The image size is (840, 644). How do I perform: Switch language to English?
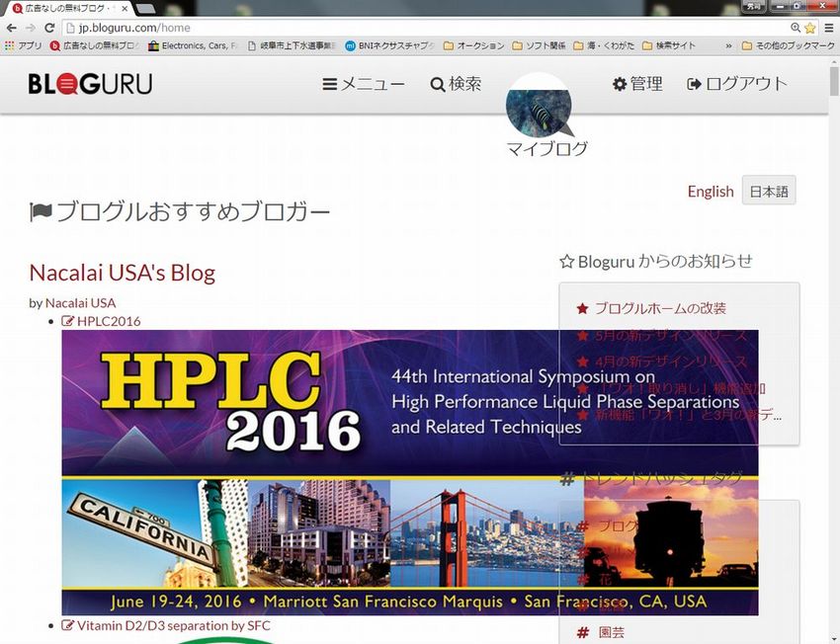click(x=711, y=191)
